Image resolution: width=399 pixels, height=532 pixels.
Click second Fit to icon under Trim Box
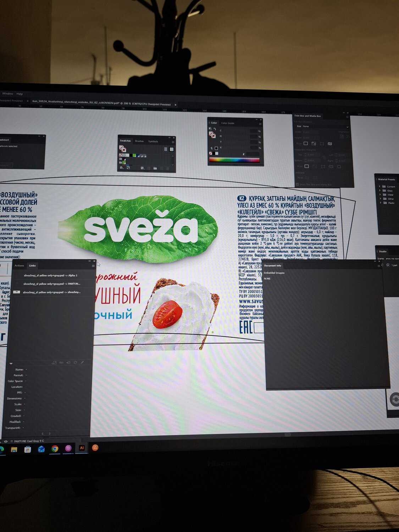tap(314, 143)
